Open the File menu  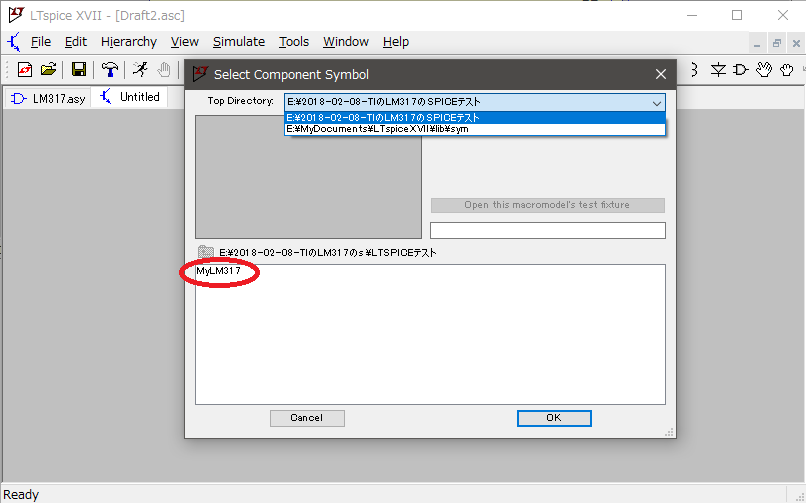(x=41, y=42)
